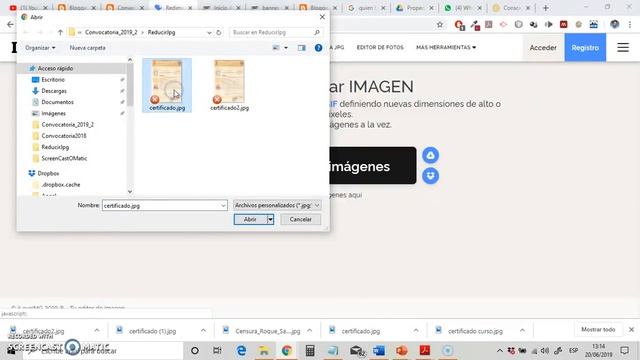Open Convocatoria_2019_2 folder in navigation pane
640x360 pixels.
(x=67, y=124)
